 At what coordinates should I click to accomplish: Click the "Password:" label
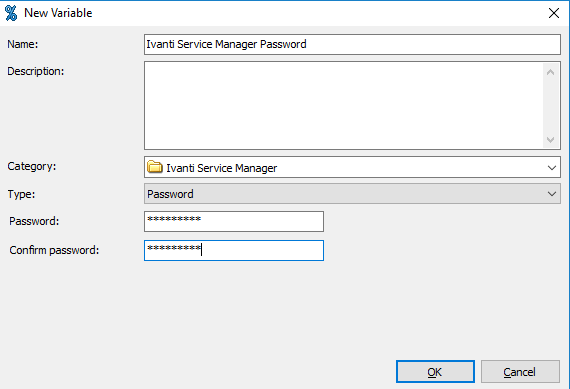34,221
